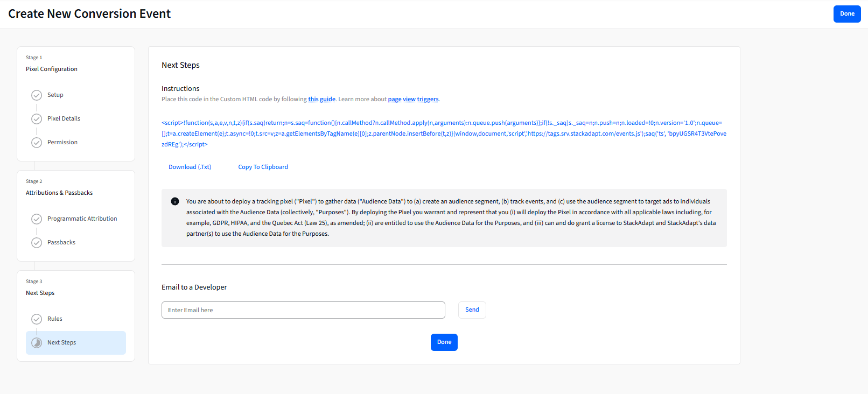This screenshot has width=868, height=394.
Task: Select the highlighted Next Steps item
Action: click(x=76, y=343)
